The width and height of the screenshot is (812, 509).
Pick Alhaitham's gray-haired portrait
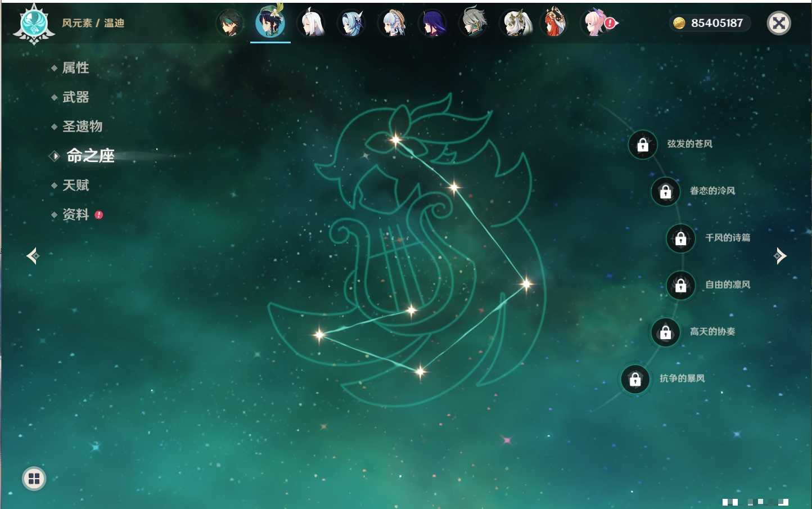click(473, 24)
